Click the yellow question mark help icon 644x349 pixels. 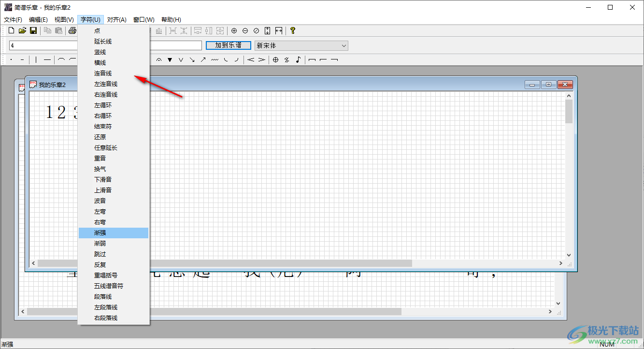(x=292, y=31)
